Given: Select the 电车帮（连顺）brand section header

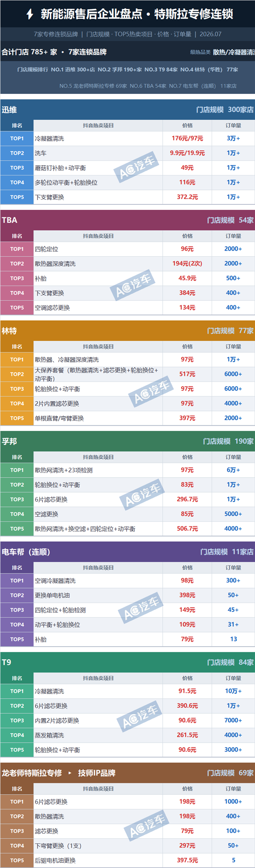Looking at the screenshot, I should coord(127,551).
